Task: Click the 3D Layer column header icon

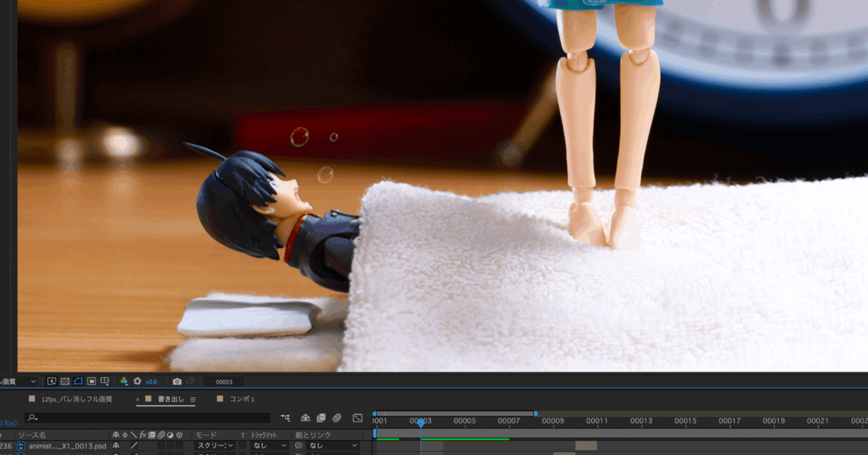Action: coord(179,435)
